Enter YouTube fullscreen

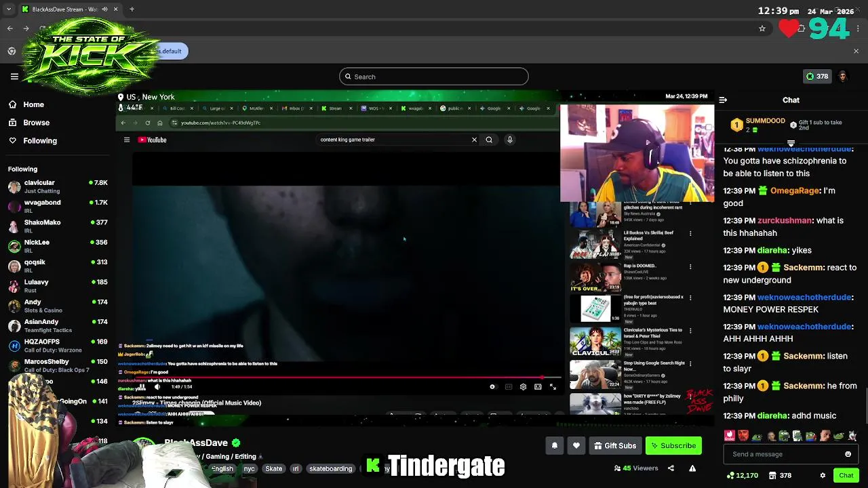[553, 387]
